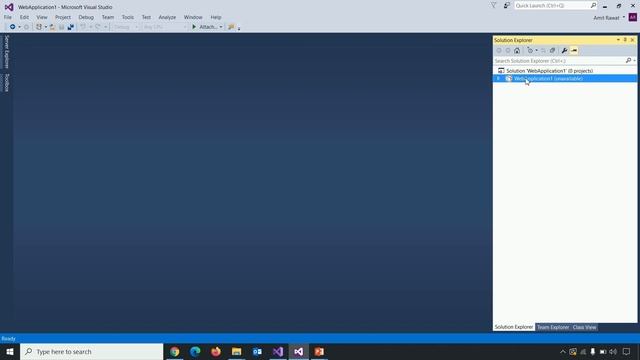Open Microsoft Edge from the taskbar
This screenshot has height=360, width=640.
(195, 351)
